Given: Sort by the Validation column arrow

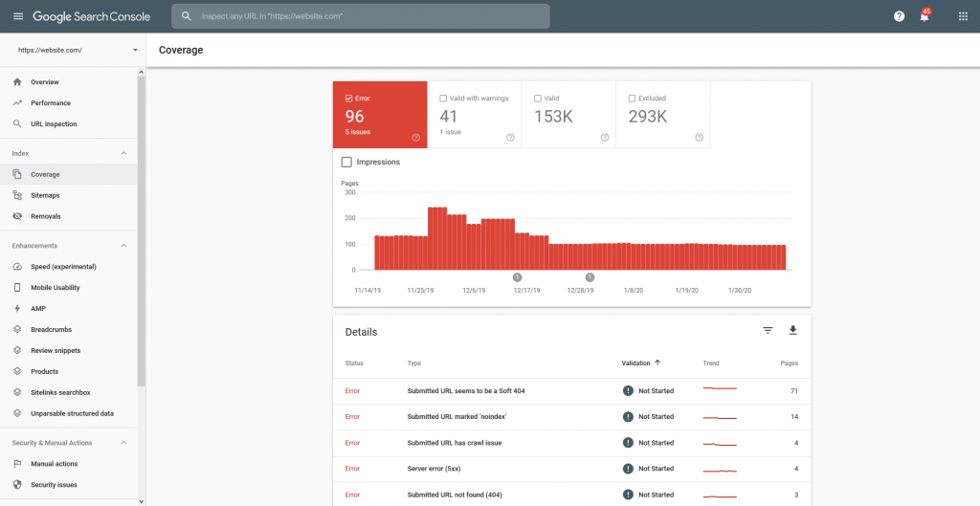Looking at the screenshot, I should click(x=658, y=363).
